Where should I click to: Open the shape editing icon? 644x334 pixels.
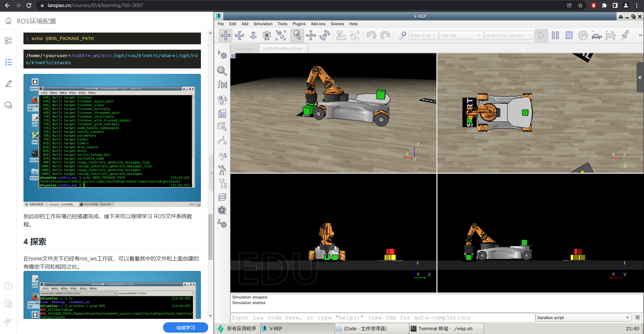[222, 127]
